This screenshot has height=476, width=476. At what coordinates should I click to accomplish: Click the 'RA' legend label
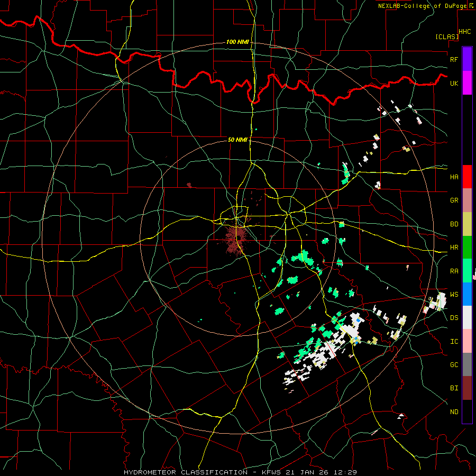pos(454,271)
